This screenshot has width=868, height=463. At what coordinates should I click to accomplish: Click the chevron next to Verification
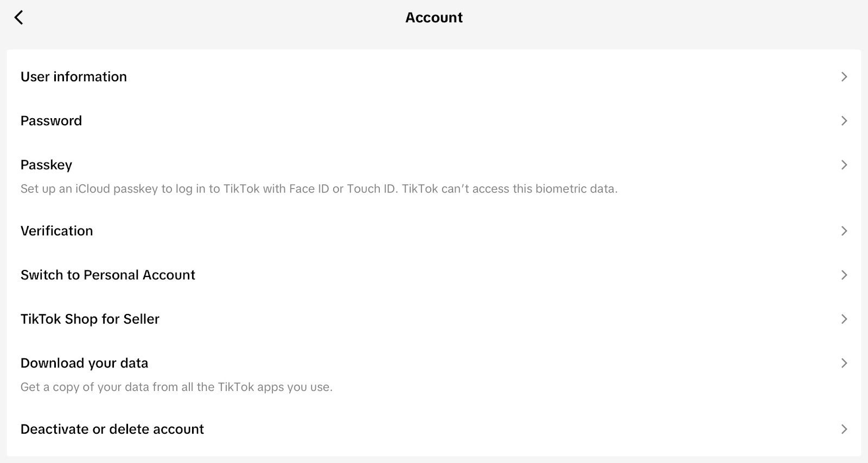tap(844, 230)
